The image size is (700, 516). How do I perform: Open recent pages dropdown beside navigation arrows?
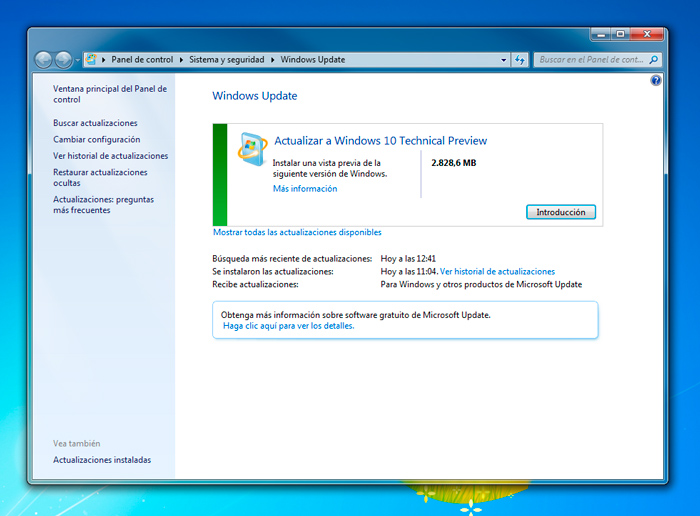point(77,60)
